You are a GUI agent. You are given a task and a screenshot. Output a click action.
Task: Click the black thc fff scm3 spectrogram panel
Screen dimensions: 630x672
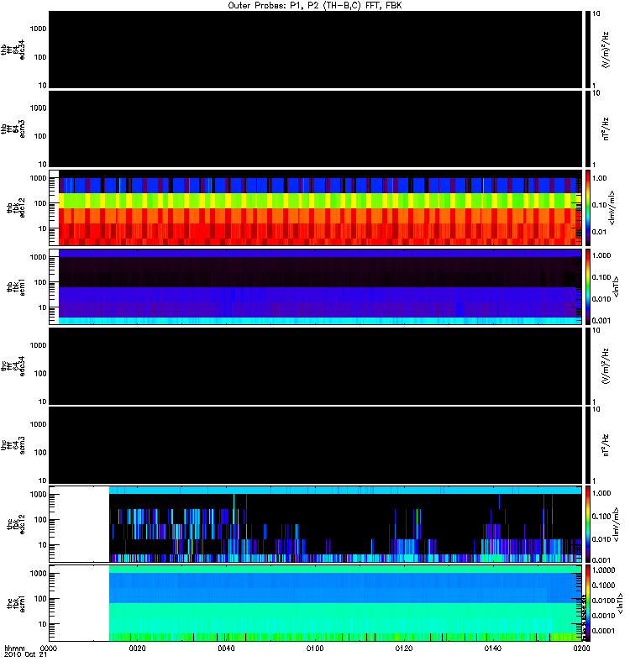pos(315,445)
